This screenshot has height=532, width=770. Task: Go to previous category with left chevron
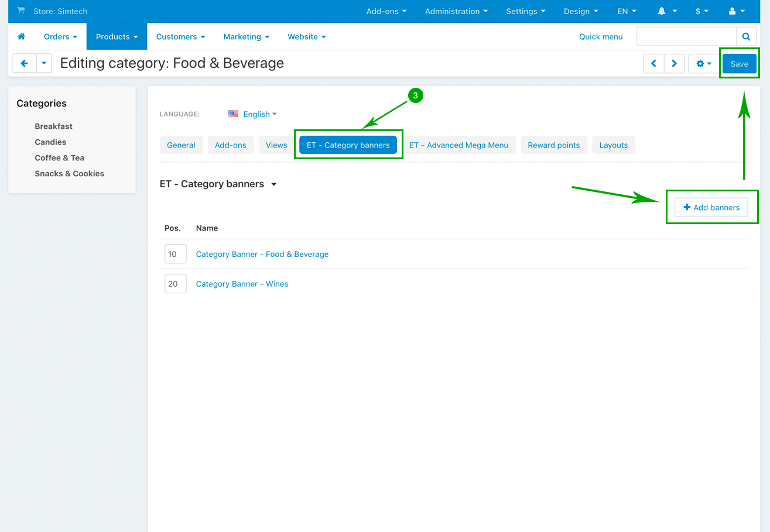pos(653,63)
